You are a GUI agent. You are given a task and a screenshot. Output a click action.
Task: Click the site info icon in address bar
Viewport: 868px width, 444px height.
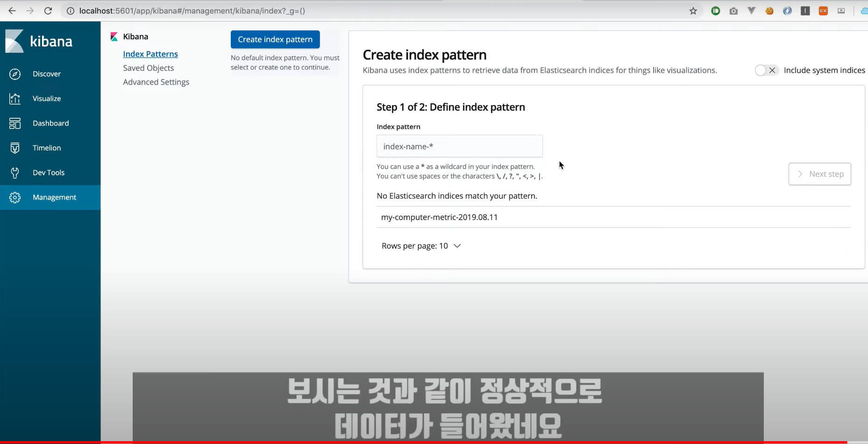(x=71, y=11)
